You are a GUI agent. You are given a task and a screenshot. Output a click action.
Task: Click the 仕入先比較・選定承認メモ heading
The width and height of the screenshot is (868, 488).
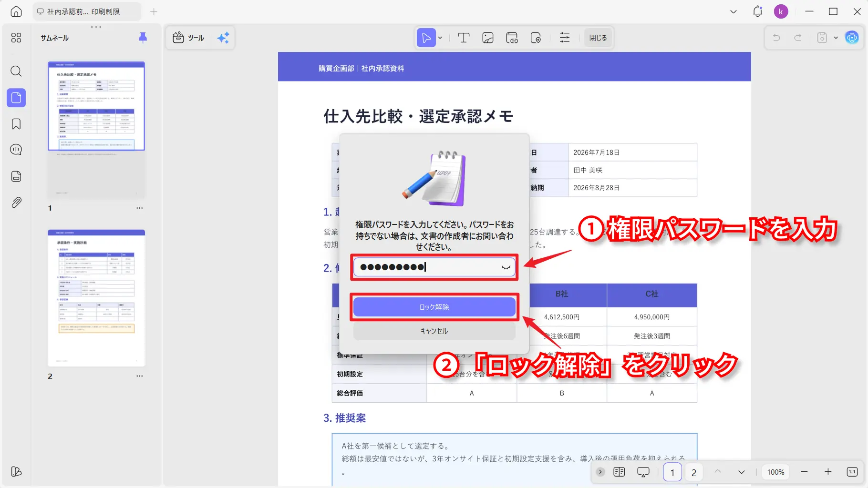[x=418, y=116]
